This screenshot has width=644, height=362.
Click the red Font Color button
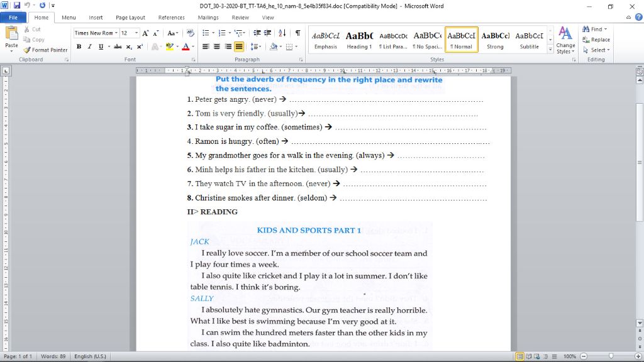pos(186,47)
